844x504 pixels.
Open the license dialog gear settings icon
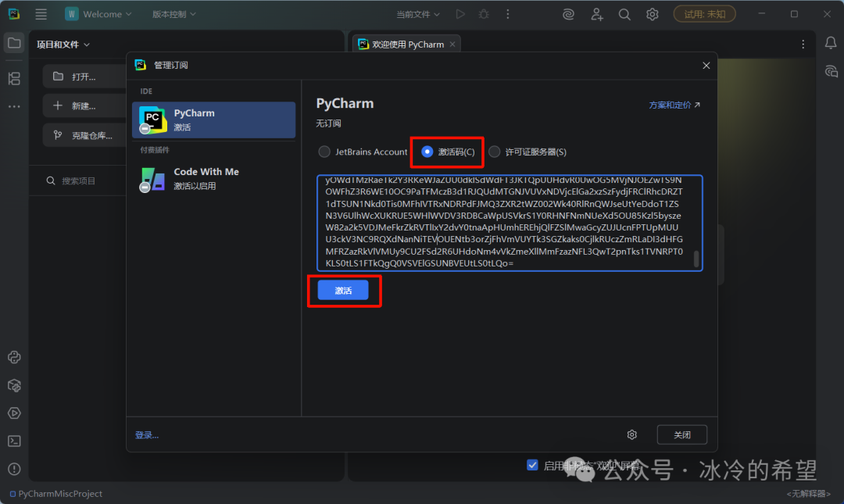632,434
